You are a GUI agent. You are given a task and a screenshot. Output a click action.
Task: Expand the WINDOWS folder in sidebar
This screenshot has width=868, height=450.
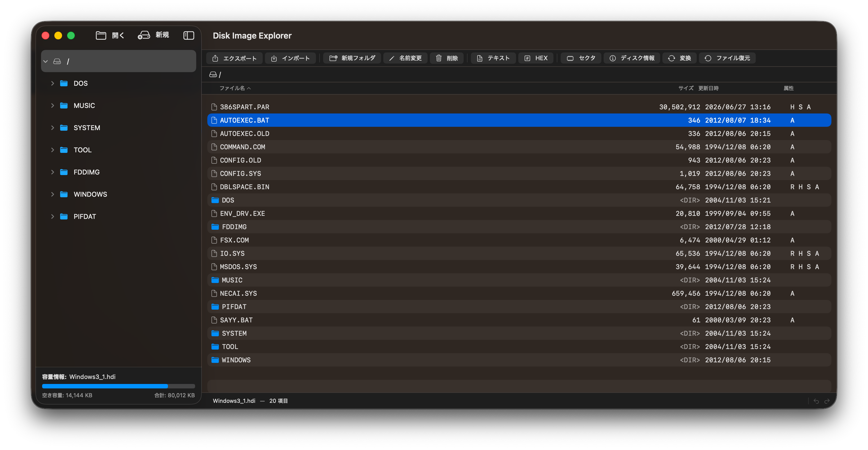tap(52, 194)
